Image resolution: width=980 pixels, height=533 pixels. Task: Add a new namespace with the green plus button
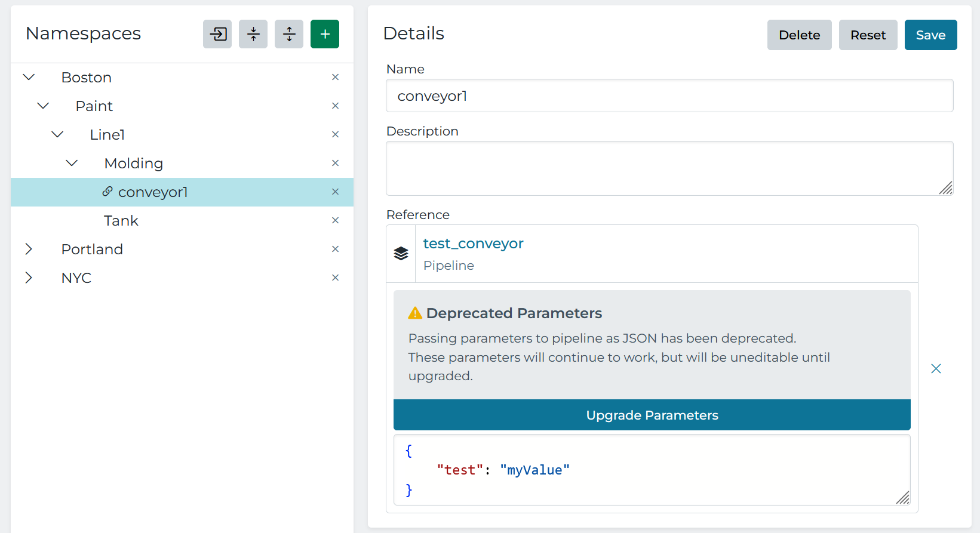[325, 34]
